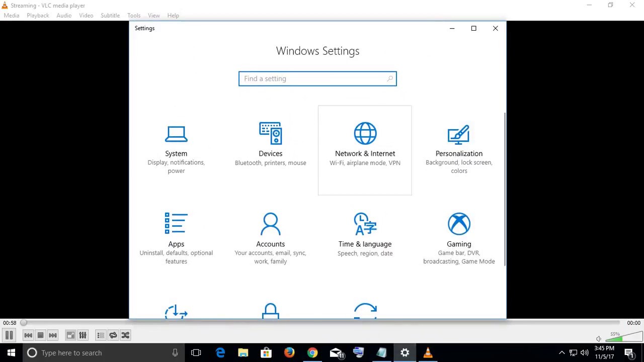Launch Microsoft Edge from the taskbar
Screen dimensions: 644x362
click(220, 353)
